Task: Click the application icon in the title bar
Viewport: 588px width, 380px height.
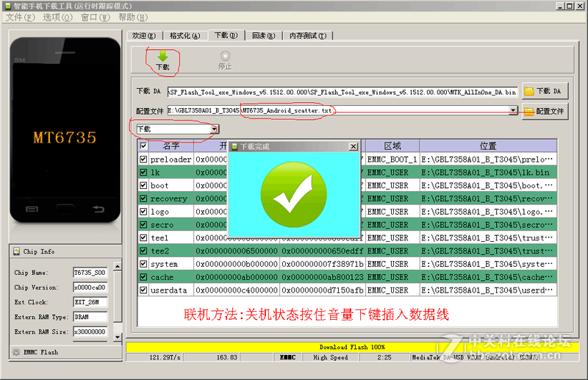Action: coord(8,6)
